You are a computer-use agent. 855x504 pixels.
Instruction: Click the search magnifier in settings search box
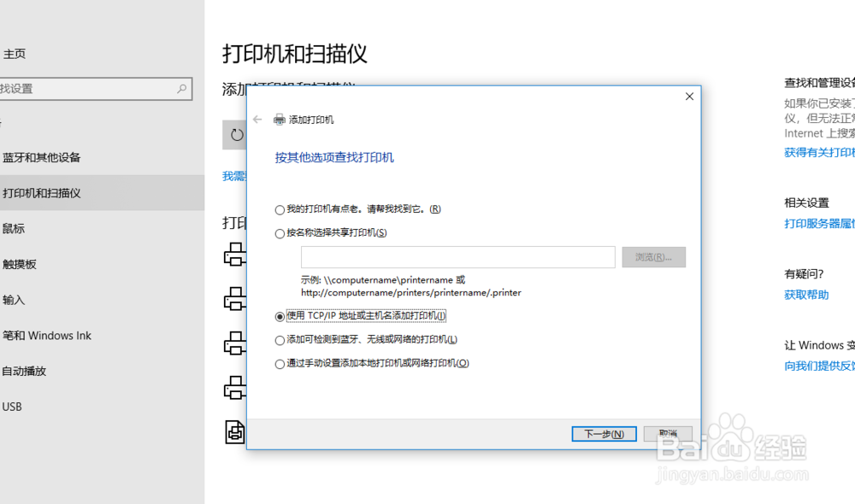point(180,88)
